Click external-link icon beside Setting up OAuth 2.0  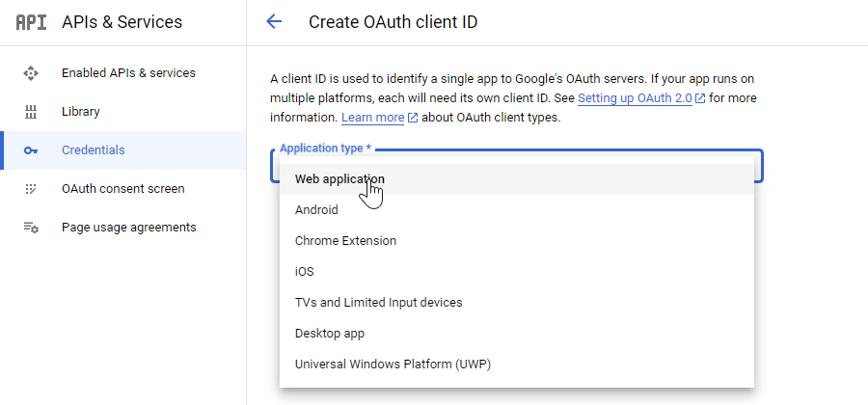[700, 98]
